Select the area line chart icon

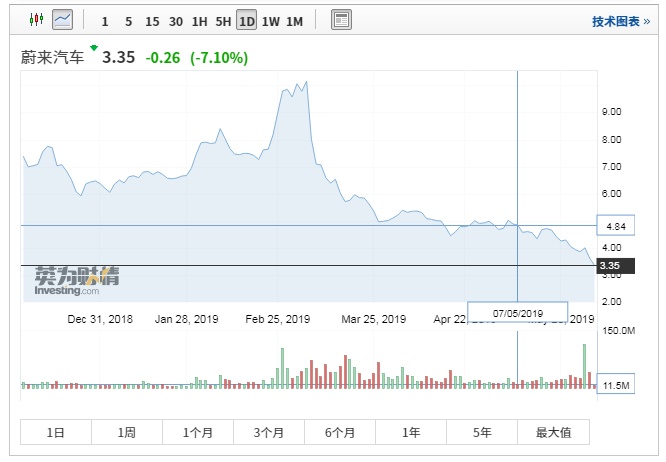tap(62, 20)
